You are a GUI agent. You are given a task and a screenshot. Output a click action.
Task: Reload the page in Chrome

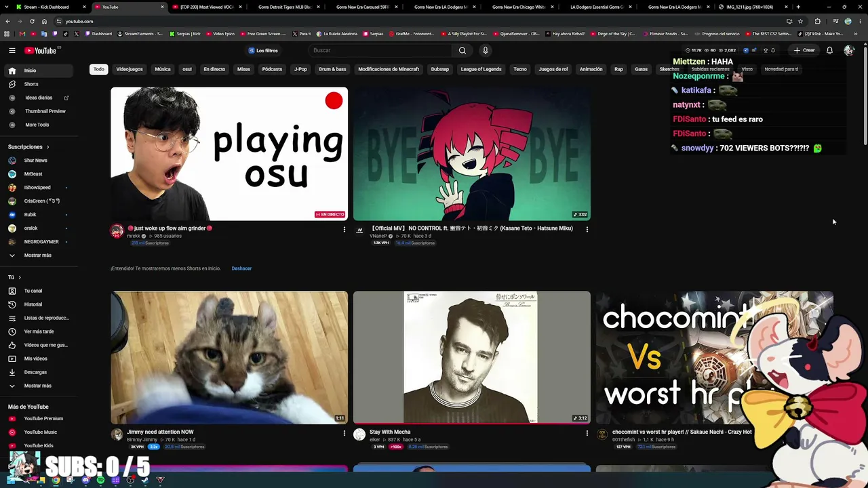point(33,21)
